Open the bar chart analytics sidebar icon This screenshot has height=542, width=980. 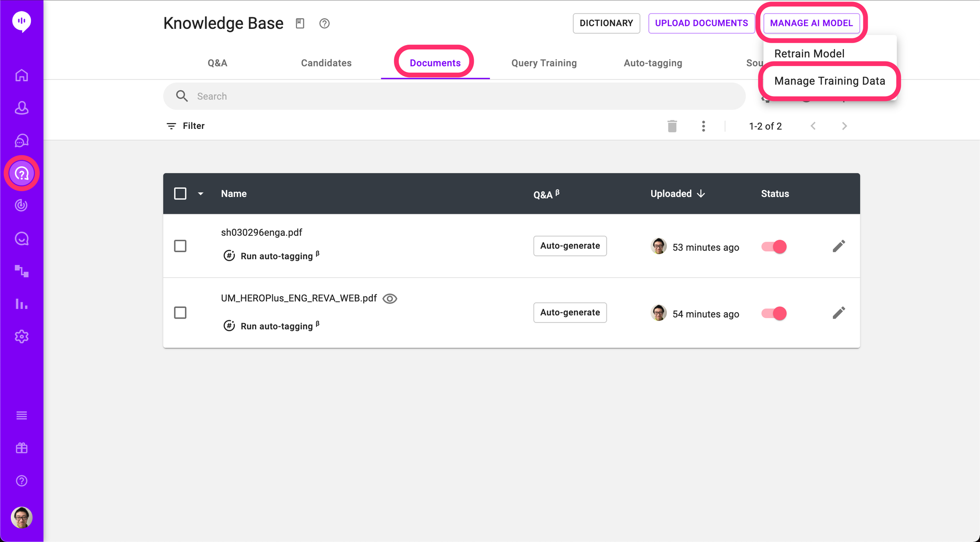click(22, 304)
